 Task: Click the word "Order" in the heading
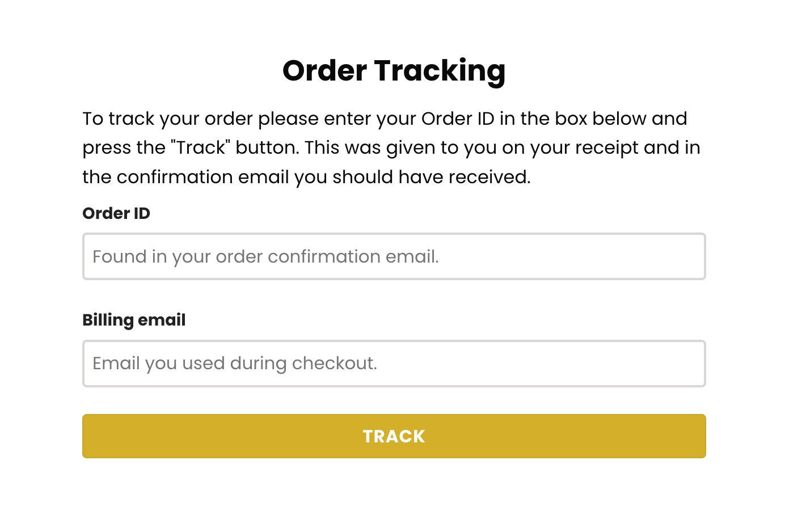tap(324, 71)
